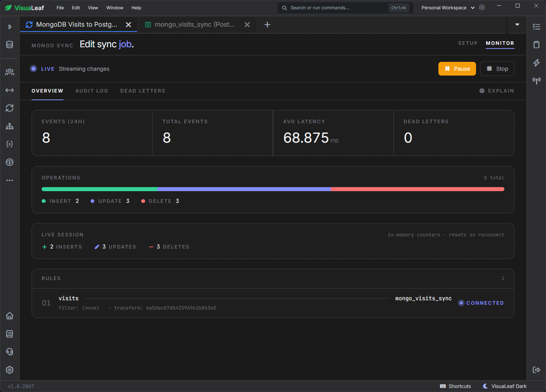Image resolution: width=546 pixels, height=392 pixels.
Task: Expand the left sidebar arrow
Action: click(x=10, y=27)
